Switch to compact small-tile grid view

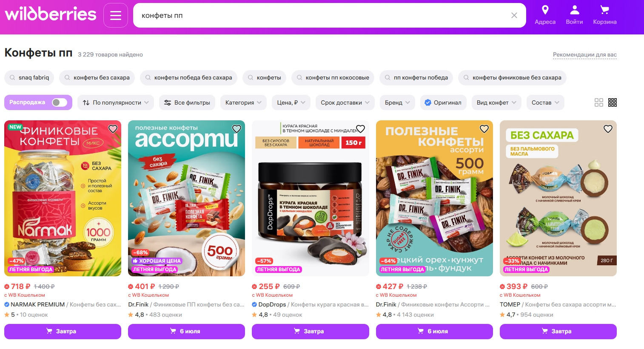tap(612, 102)
